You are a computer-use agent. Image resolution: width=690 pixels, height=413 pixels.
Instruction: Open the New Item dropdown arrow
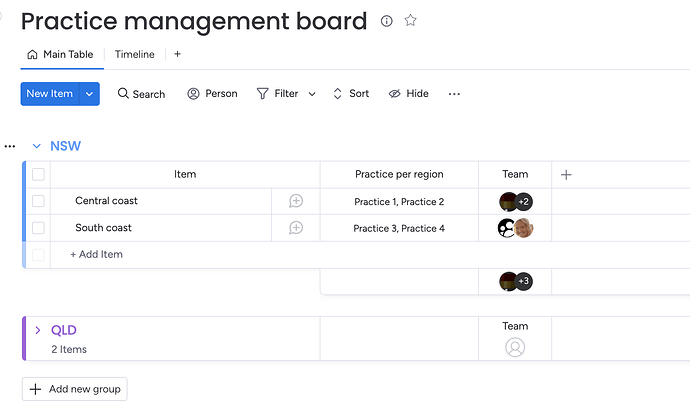[x=90, y=94]
